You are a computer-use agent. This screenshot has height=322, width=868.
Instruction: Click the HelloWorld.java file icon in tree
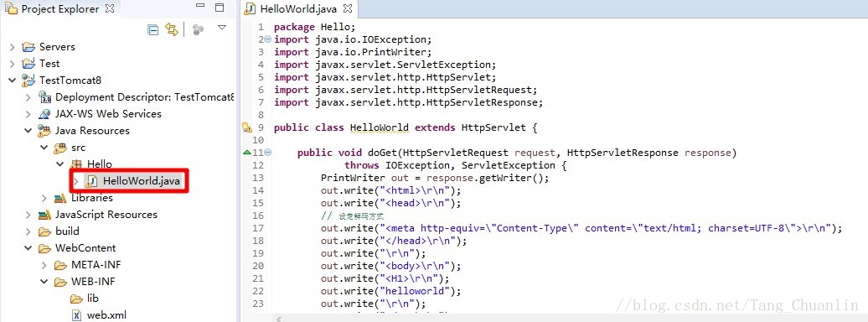[92, 181]
